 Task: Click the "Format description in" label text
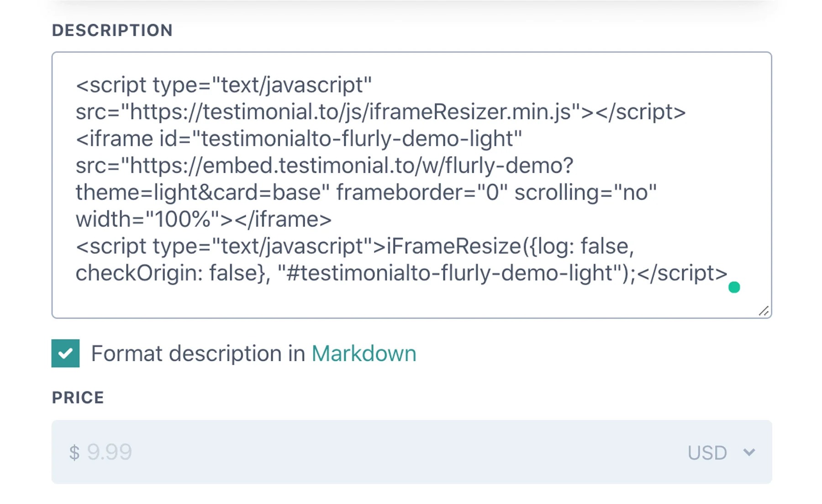click(x=198, y=353)
